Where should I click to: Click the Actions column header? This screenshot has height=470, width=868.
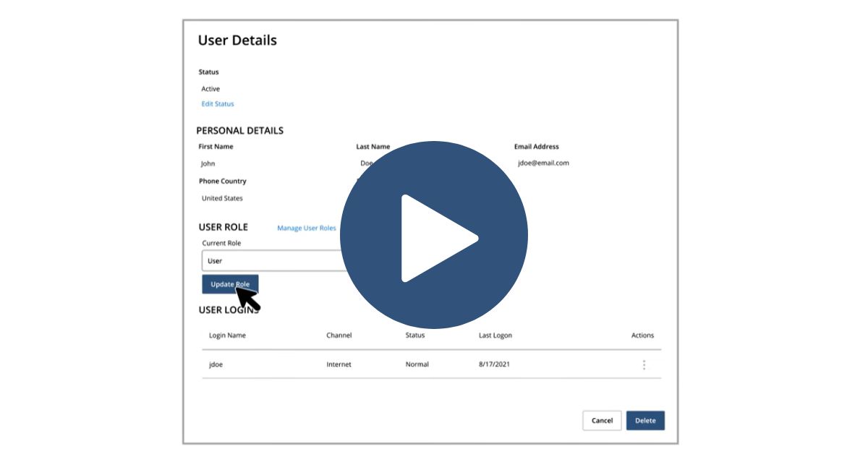pyautogui.click(x=642, y=336)
